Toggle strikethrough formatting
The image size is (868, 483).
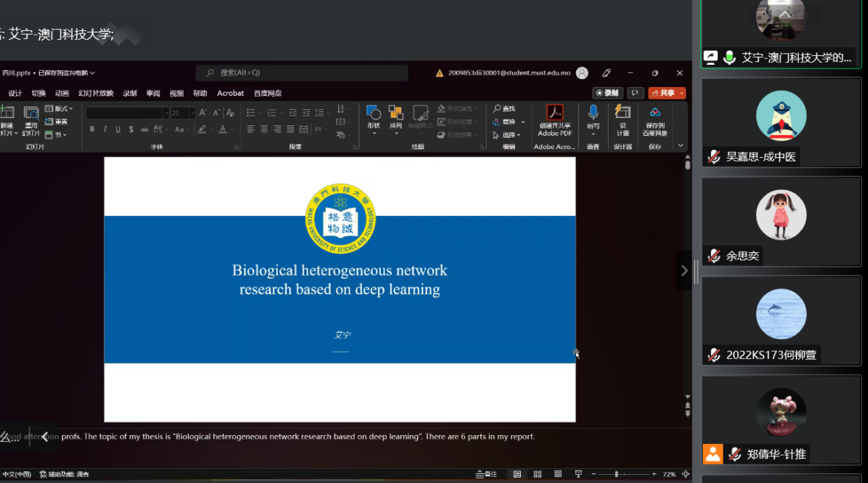tap(144, 129)
